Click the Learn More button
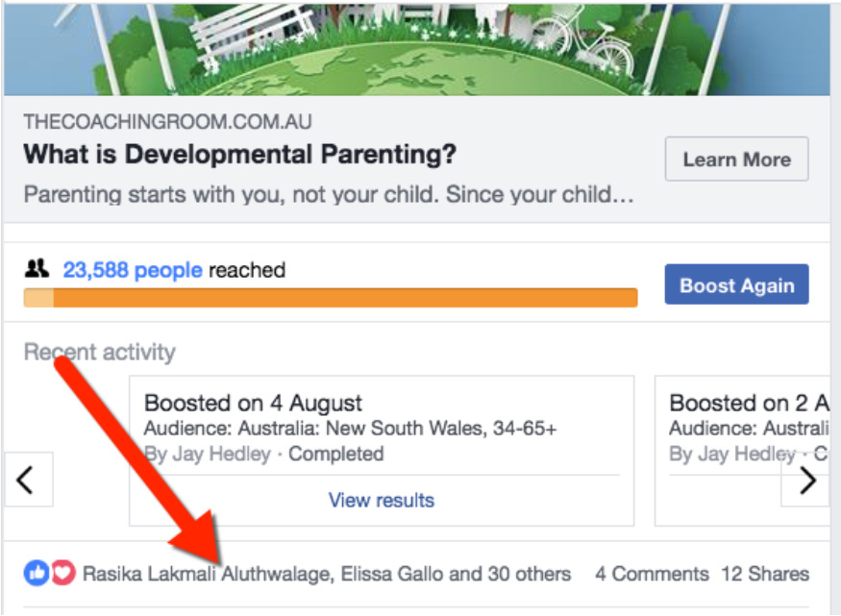The width and height of the screenshot is (841, 616). coord(736,160)
